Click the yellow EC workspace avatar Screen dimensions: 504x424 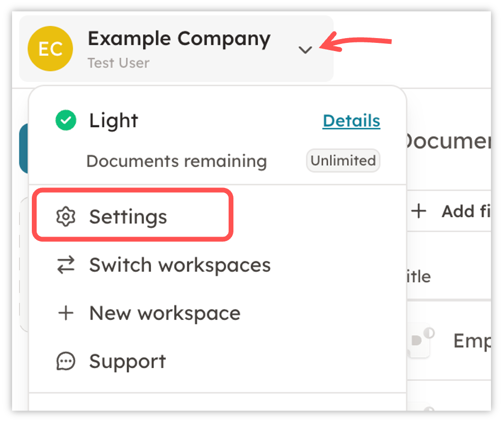point(50,49)
